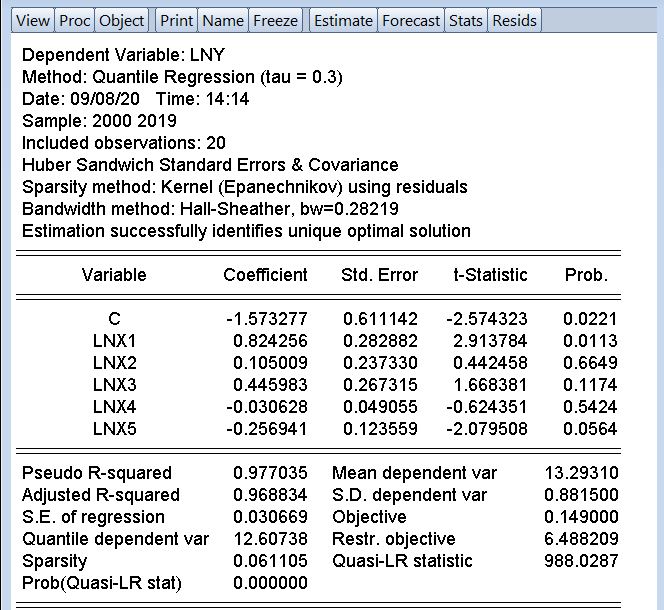Click the Prob. column header

coord(586,275)
